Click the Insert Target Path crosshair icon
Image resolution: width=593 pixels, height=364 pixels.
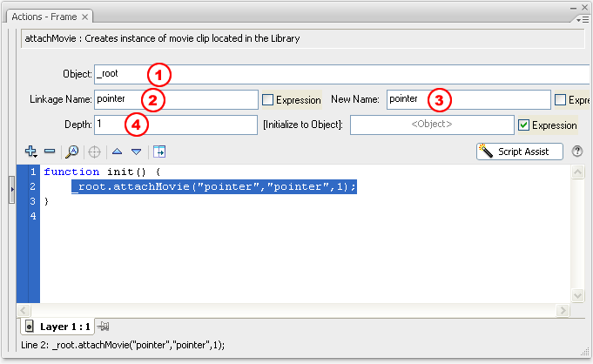[94, 152]
